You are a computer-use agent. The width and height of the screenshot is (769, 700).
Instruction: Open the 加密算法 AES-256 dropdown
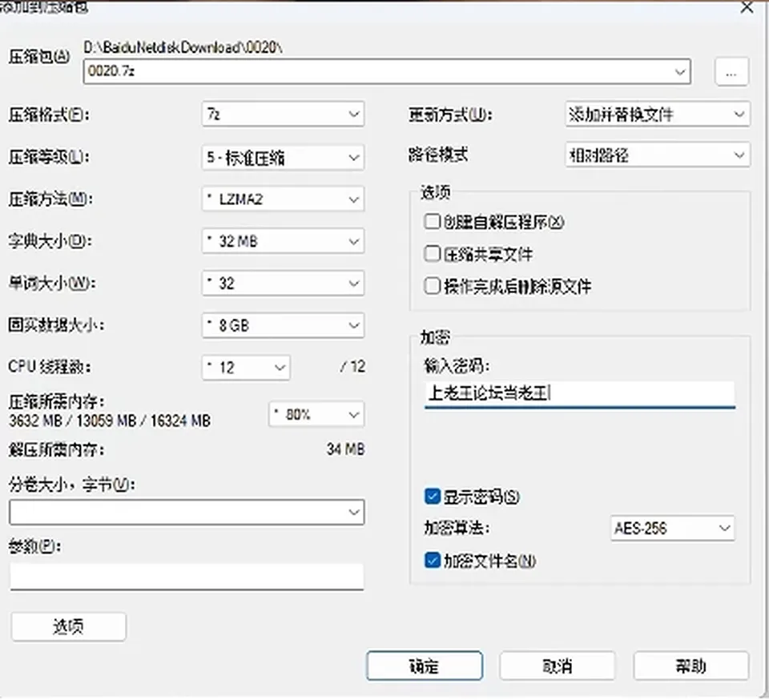coord(672,528)
